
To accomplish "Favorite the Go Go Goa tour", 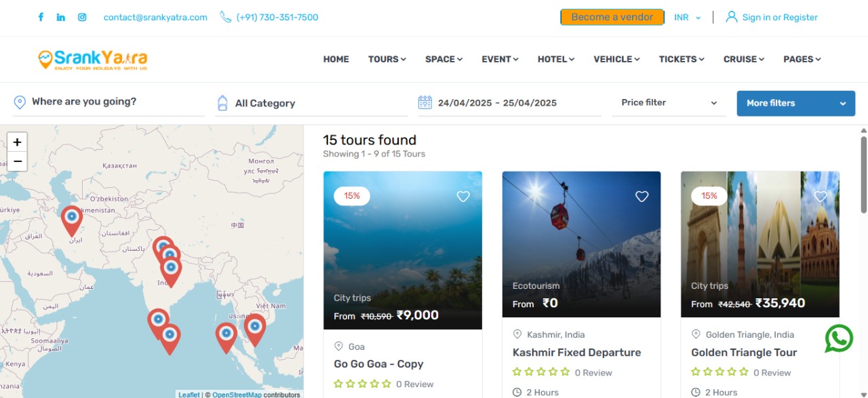I will [x=463, y=197].
